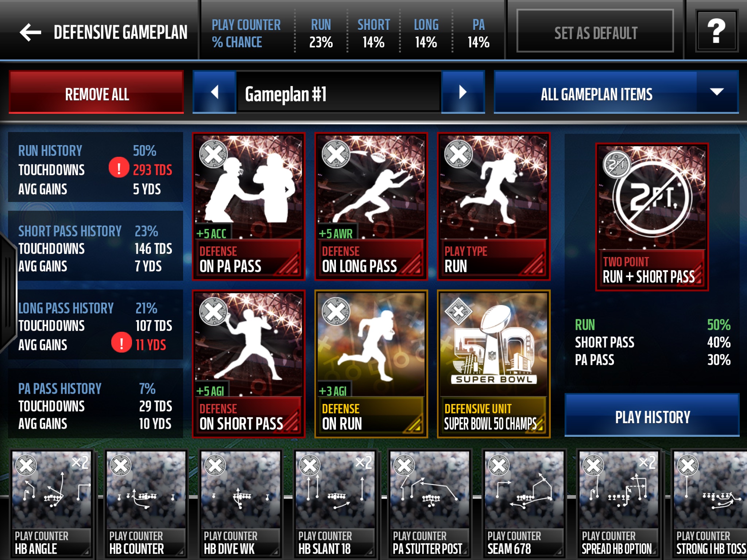
Task: Remove the Defense On Run card
Action: (x=336, y=312)
